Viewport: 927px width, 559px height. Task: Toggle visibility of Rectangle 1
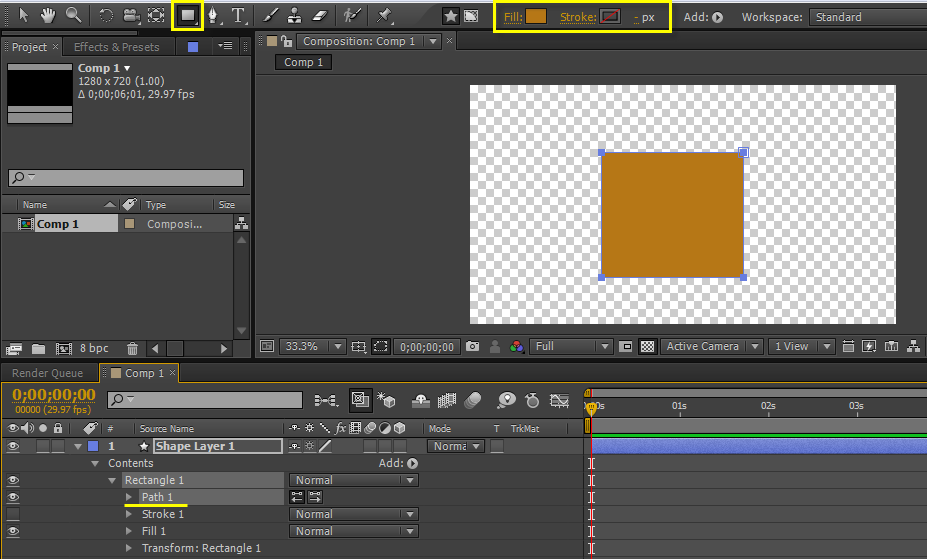13,480
